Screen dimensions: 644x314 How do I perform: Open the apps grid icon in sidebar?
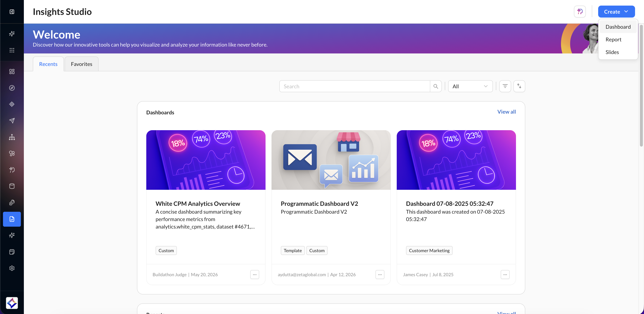point(12,50)
